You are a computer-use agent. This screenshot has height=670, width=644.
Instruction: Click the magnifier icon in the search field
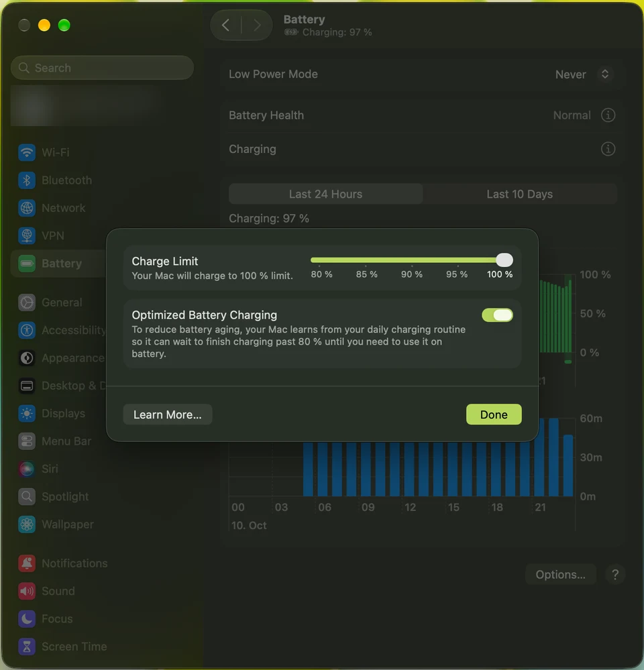[24, 68]
